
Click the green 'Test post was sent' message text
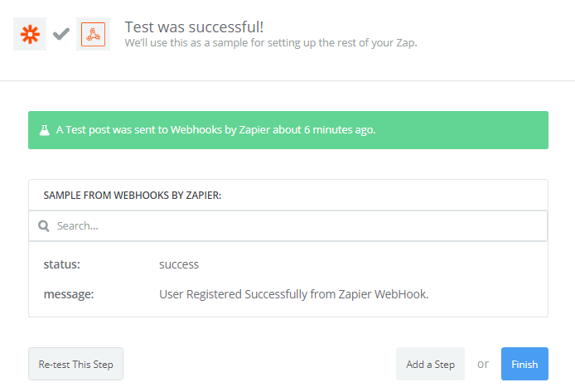pos(215,130)
